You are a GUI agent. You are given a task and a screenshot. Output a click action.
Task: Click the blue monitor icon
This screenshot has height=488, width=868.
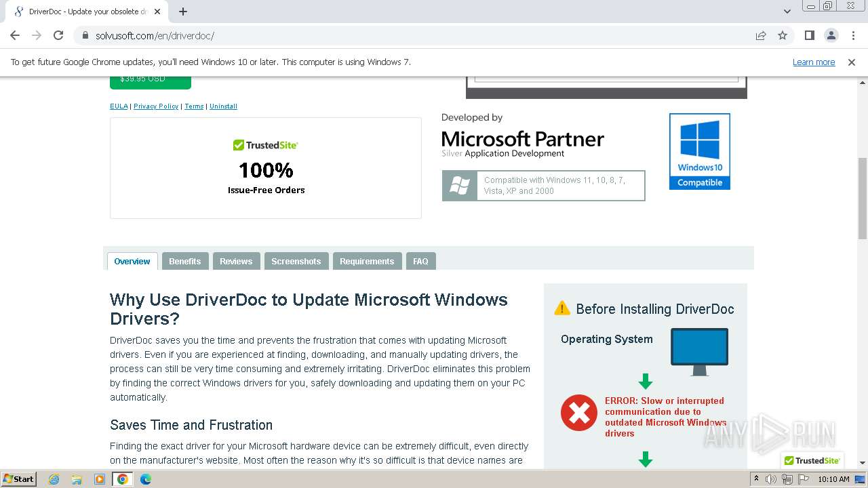(x=699, y=352)
